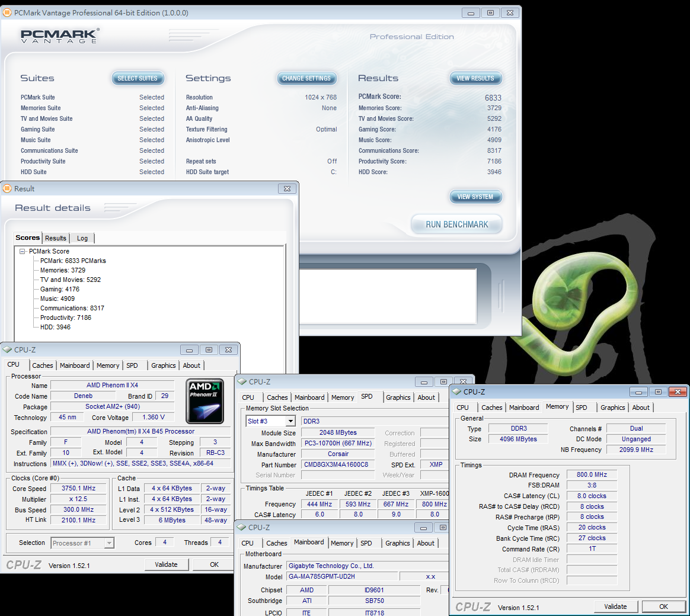Open Caches tab in CPU-Z SPD window
Screen dimensions: 690x616
click(277, 397)
